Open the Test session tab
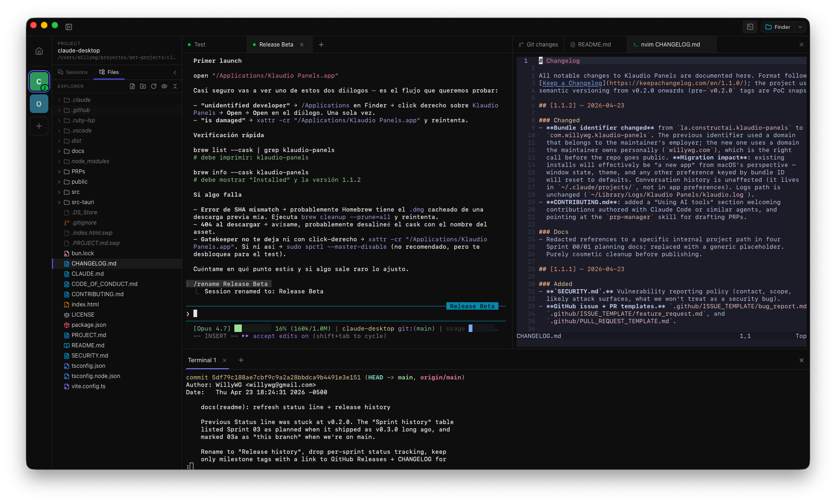This screenshot has height=504, width=836. coord(214,45)
